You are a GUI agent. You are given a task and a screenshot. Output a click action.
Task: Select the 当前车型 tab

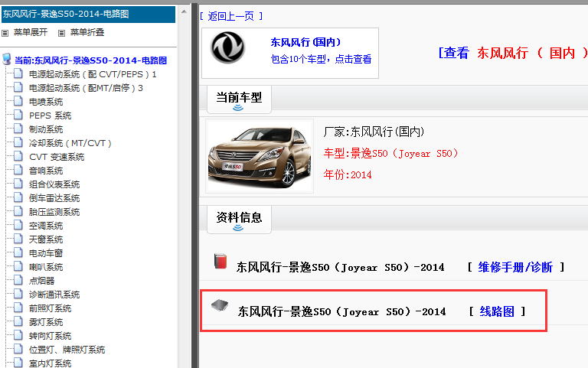[239, 99]
